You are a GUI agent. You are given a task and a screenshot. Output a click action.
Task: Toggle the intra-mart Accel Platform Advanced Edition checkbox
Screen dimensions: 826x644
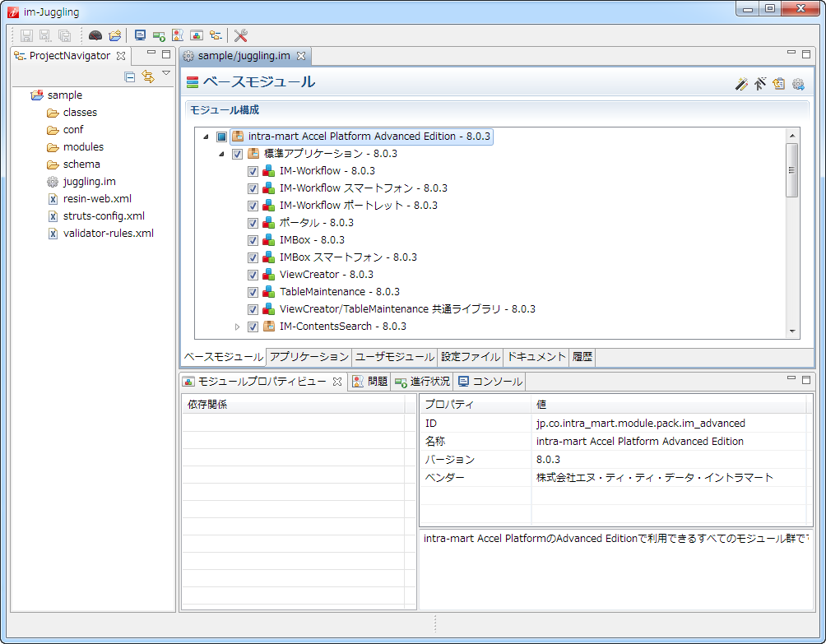click(x=222, y=137)
